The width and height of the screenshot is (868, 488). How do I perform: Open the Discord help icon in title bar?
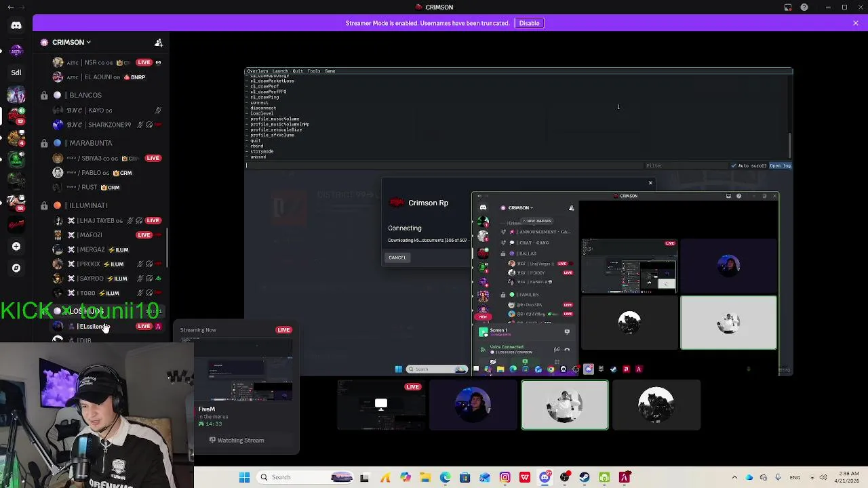804,7
